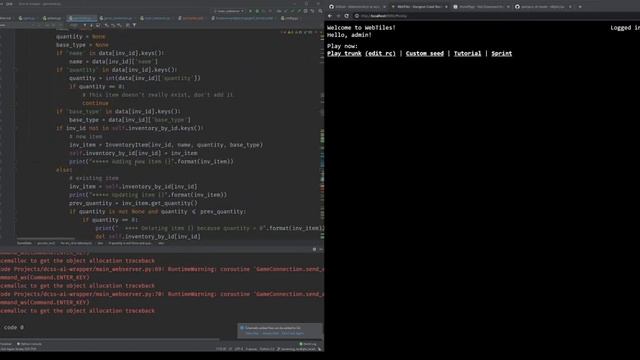
Task: Select the highlighted active editor tab
Action: (x=82, y=18)
